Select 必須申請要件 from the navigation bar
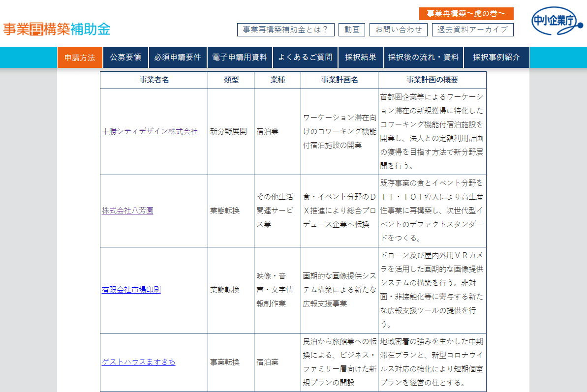The width and height of the screenshot is (587, 392). tap(178, 57)
